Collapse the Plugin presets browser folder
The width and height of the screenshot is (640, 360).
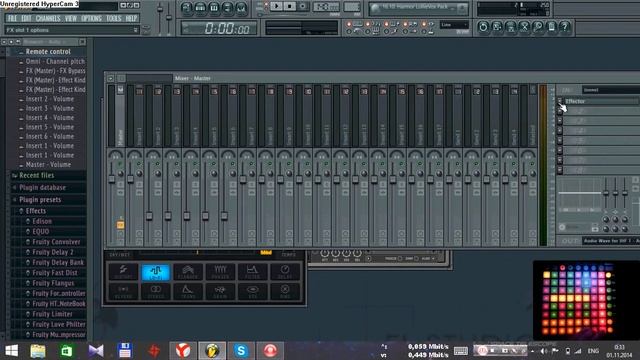[x=40, y=200]
